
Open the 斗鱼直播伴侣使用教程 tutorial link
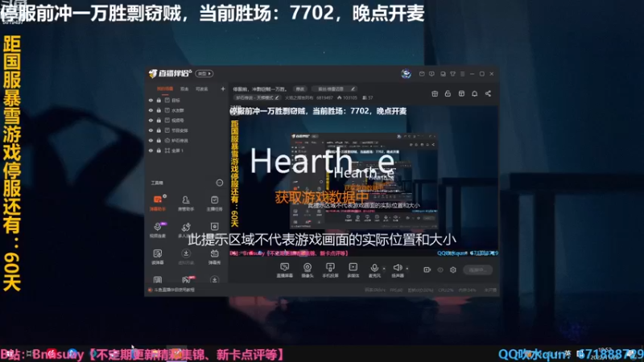pos(174,290)
